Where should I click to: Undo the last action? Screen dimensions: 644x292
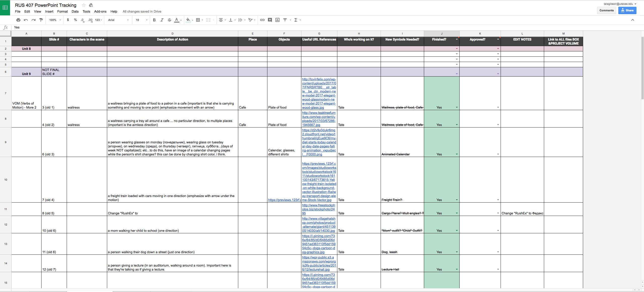[26, 20]
